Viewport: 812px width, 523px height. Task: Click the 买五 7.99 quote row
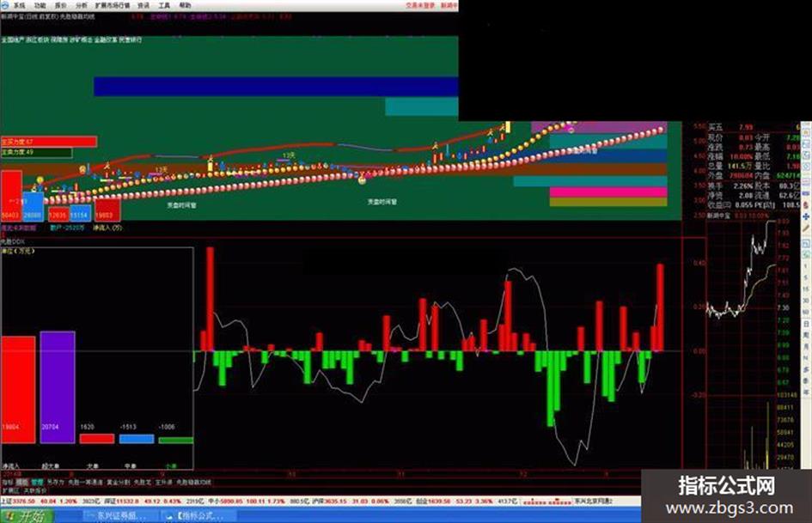pyautogui.click(x=754, y=127)
